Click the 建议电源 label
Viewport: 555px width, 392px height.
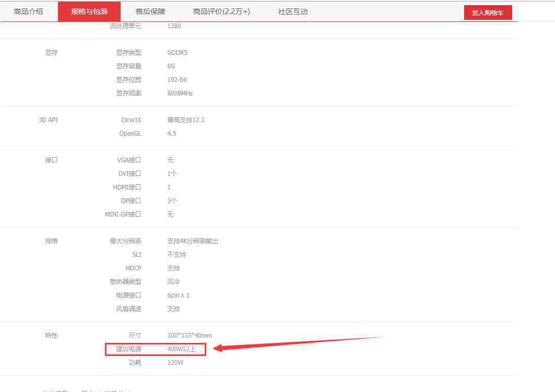pyautogui.click(x=128, y=349)
